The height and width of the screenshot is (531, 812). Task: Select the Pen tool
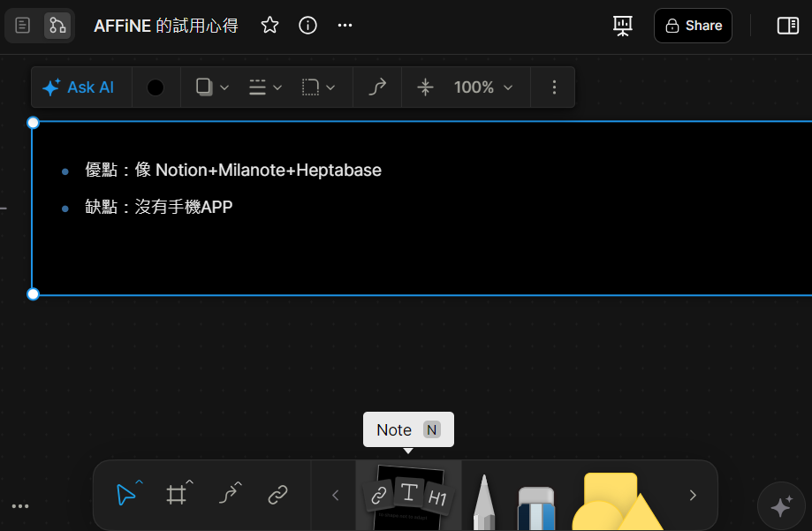pos(484,502)
